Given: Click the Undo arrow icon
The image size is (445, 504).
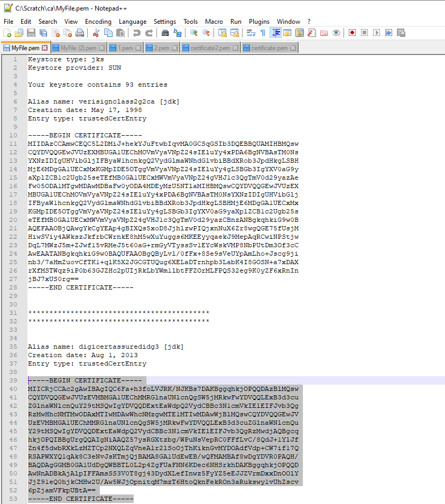Looking at the screenshot, I should (137, 33).
